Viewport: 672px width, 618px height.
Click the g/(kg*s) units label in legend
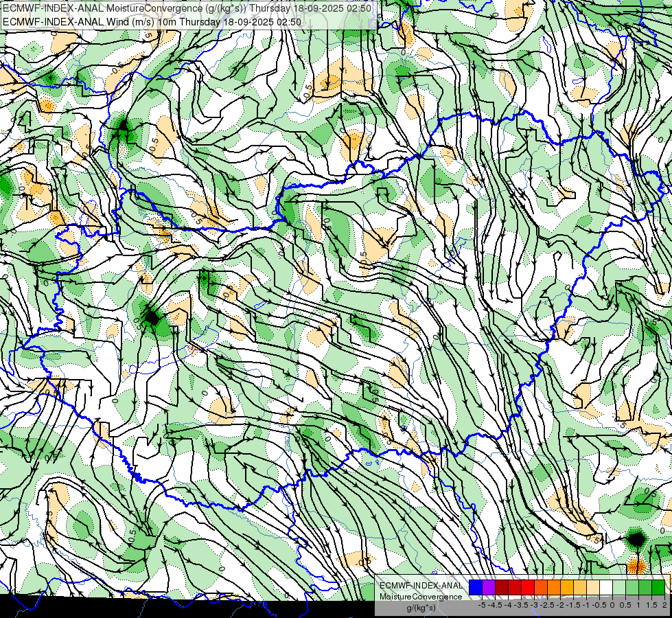[x=421, y=608]
